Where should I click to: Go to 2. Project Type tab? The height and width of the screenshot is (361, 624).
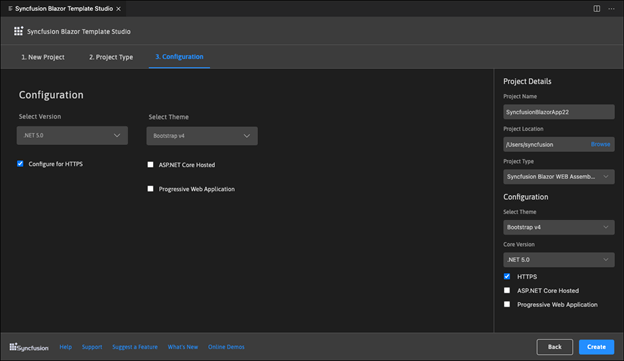(x=111, y=57)
